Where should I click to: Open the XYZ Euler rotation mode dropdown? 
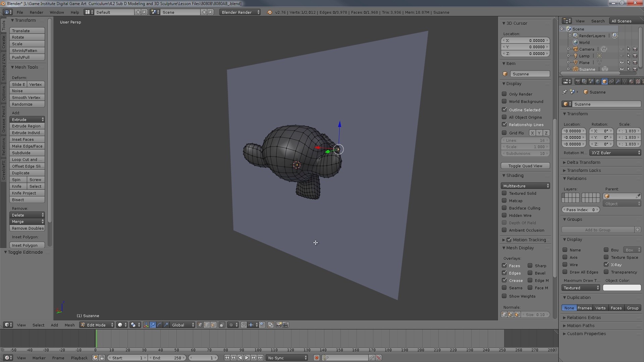coord(615,153)
